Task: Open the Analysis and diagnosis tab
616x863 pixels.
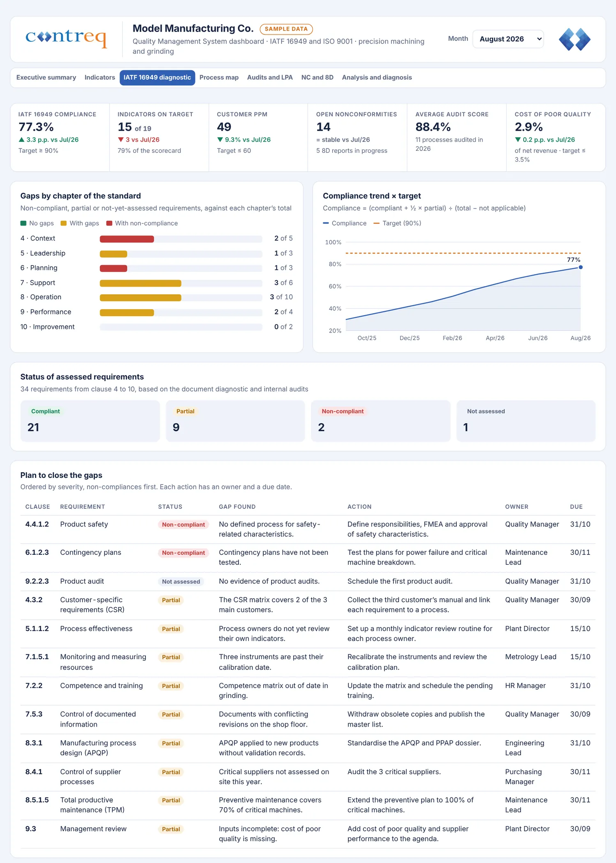Action: [377, 78]
